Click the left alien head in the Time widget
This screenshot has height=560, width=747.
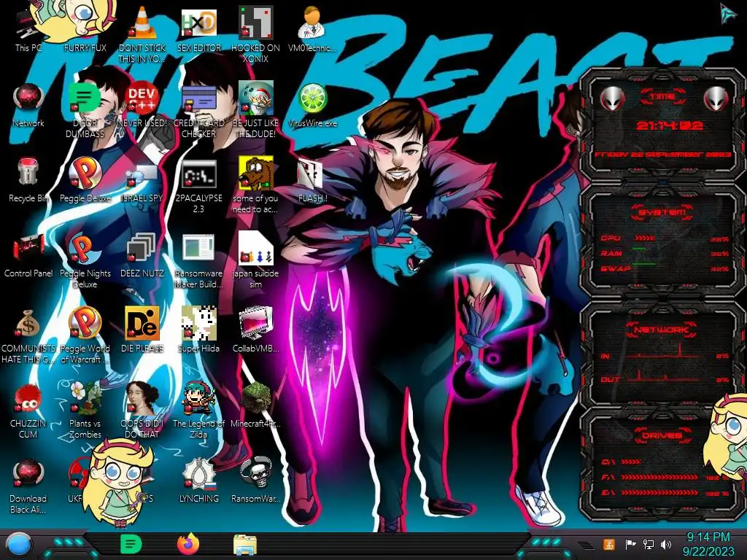(613, 98)
